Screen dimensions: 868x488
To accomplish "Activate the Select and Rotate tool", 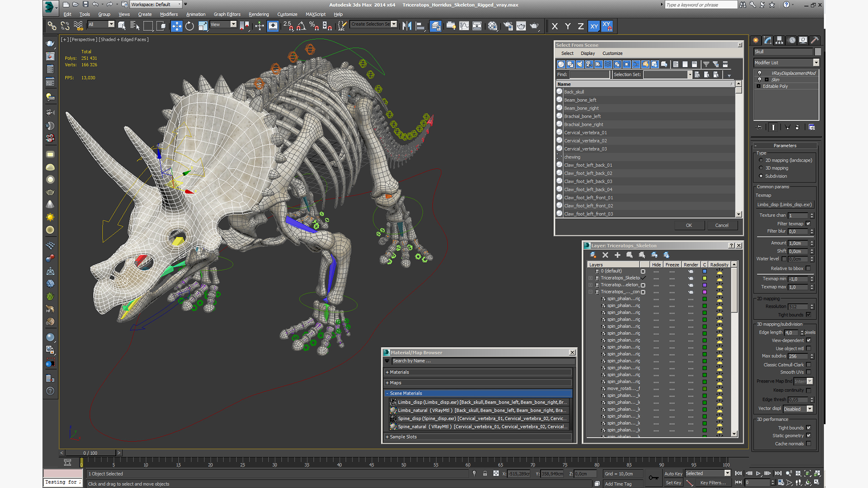I will point(190,26).
